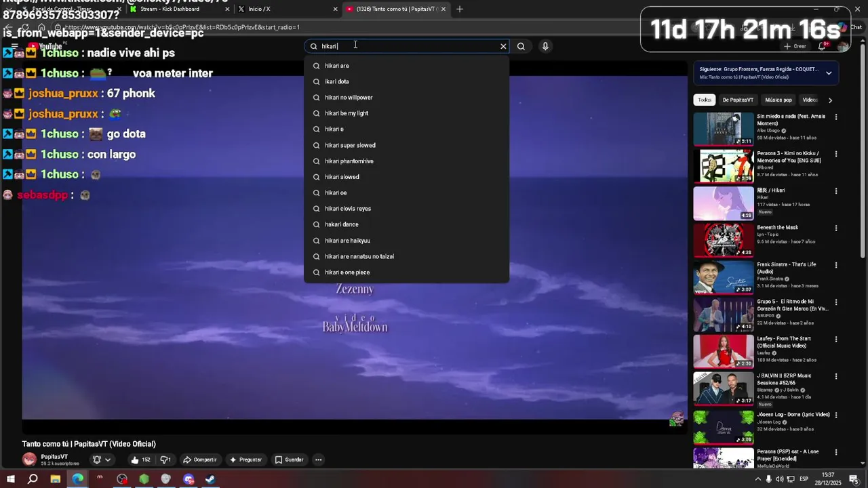
Task: Like the video with thumbs-up showing 152
Action: coord(141,460)
